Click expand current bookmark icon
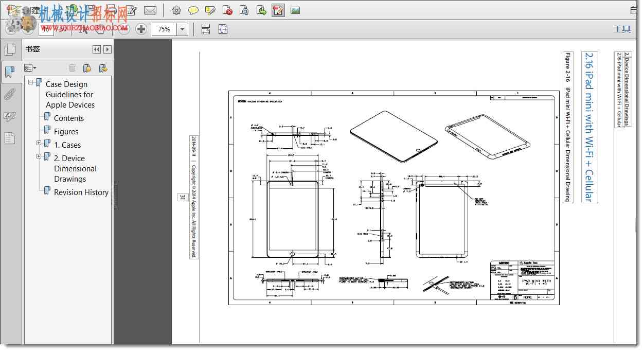The image size is (644, 352). [103, 68]
